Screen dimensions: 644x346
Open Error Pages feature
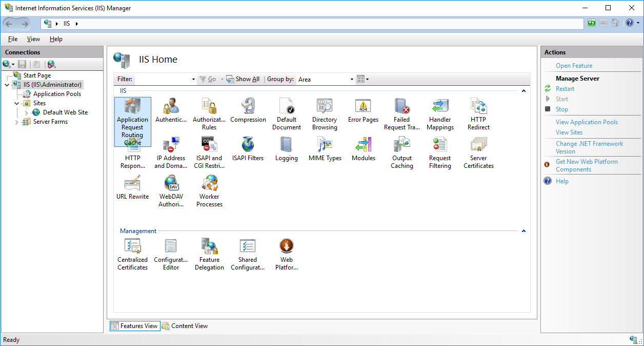(363, 111)
